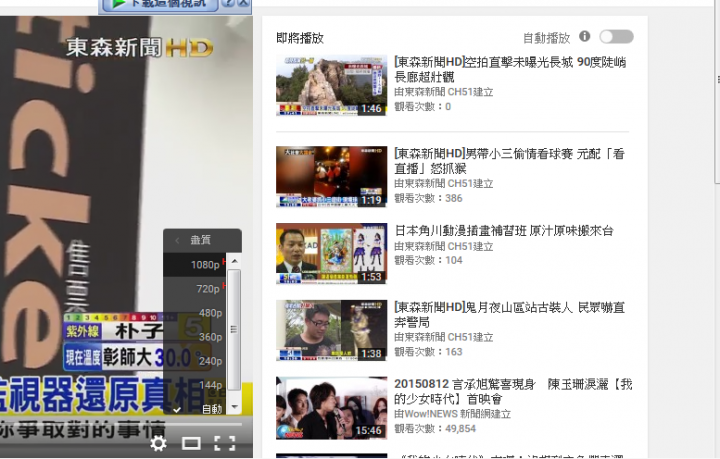
Task: Select 480p quality
Action: pyautogui.click(x=195, y=313)
